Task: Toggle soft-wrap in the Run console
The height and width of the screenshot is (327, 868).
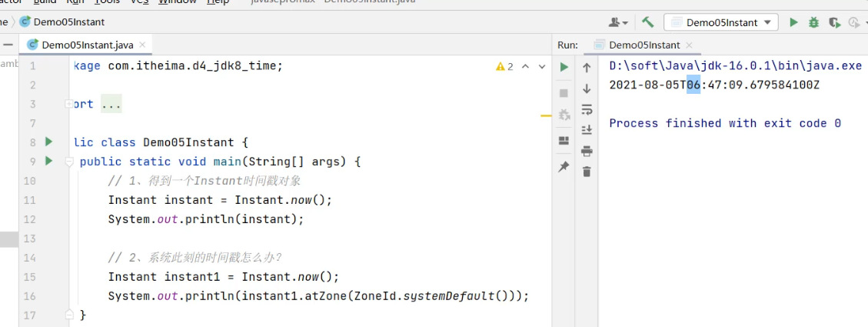Action: point(587,109)
